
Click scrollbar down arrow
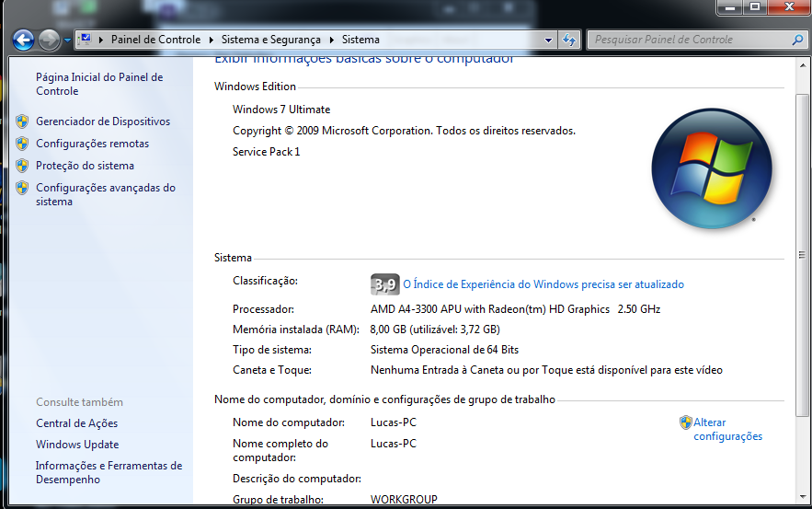point(802,496)
